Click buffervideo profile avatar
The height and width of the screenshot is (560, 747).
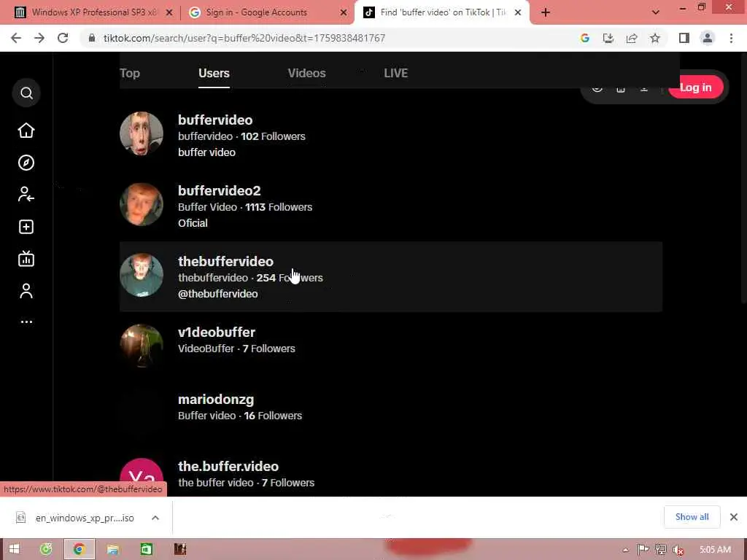pyautogui.click(x=142, y=134)
